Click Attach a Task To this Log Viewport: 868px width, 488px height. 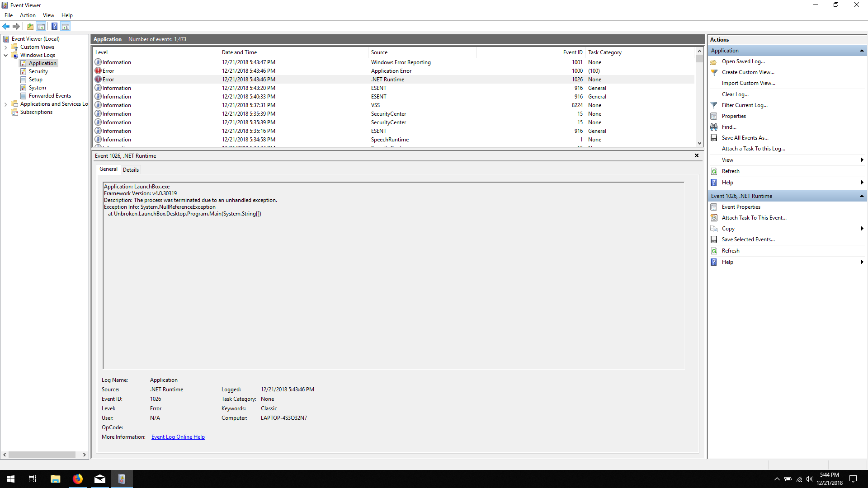pos(753,149)
